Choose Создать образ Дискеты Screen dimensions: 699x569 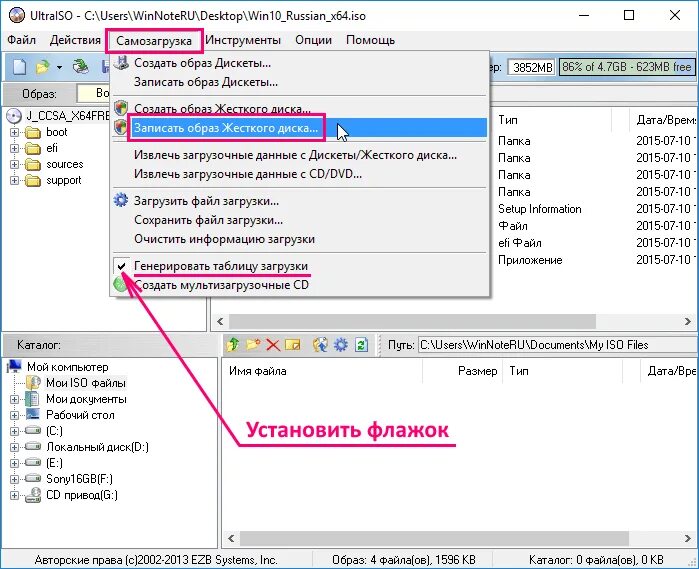click(300, 63)
